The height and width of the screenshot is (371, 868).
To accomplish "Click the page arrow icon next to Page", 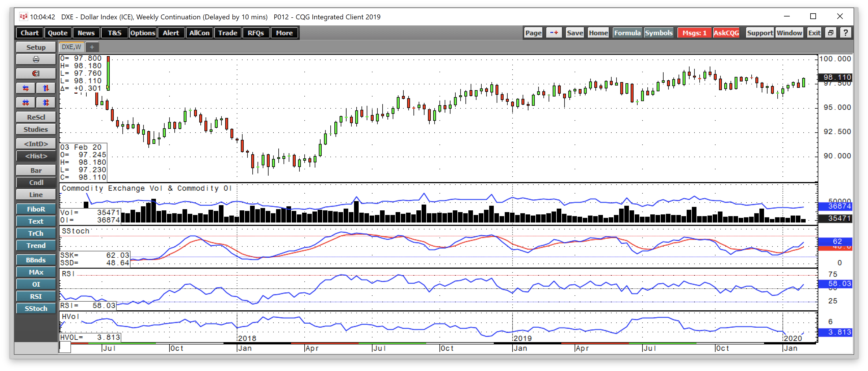I will click(x=554, y=33).
